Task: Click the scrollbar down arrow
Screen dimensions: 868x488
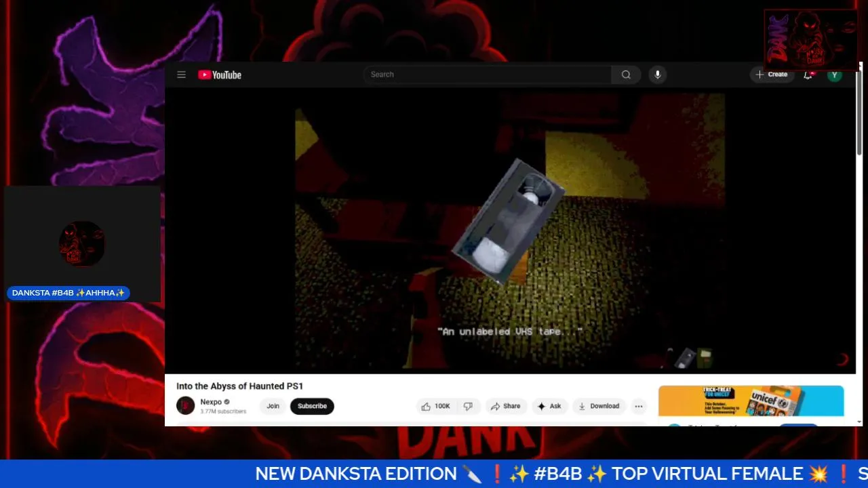Action: click(x=860, y=422)
